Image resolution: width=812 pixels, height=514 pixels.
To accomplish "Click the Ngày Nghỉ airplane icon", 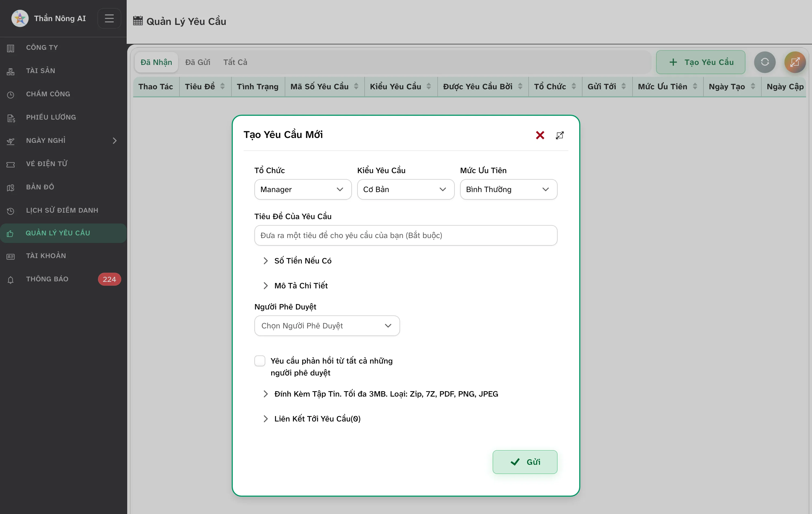I will point(11,141).
